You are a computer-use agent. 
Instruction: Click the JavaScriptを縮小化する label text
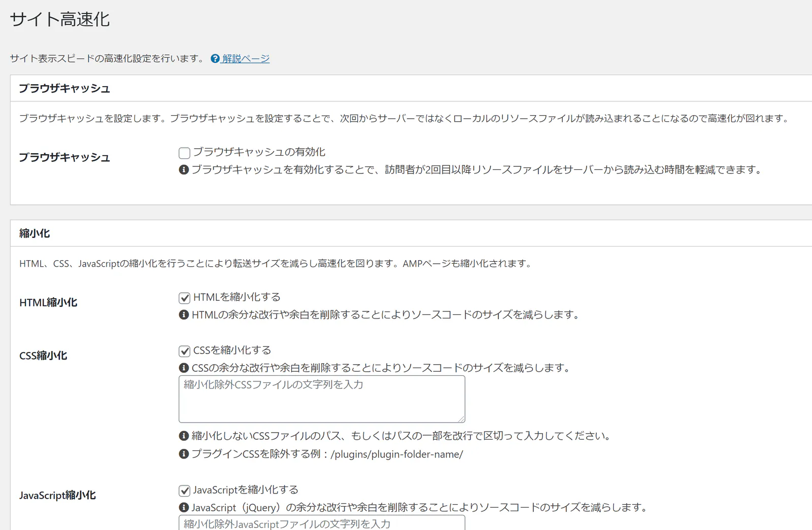[x=246, y=490]
